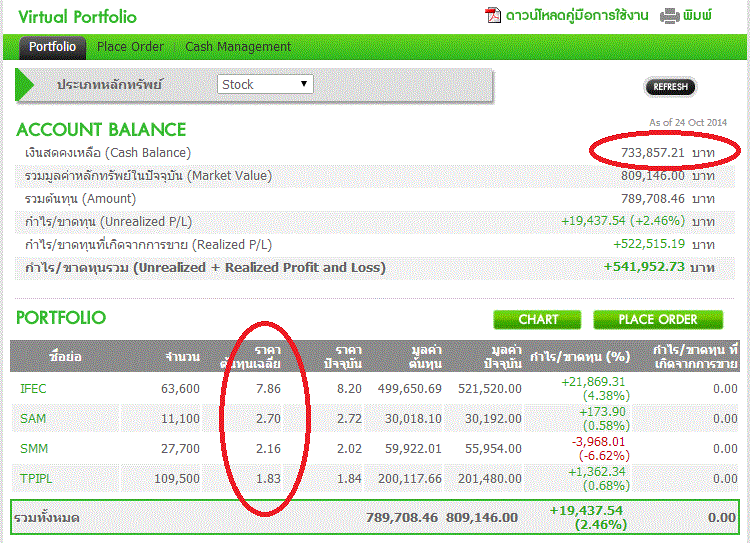Click IFEC current price 8.20
The width and height of the screenshot is (753, 543).
[x=349, y=388]
